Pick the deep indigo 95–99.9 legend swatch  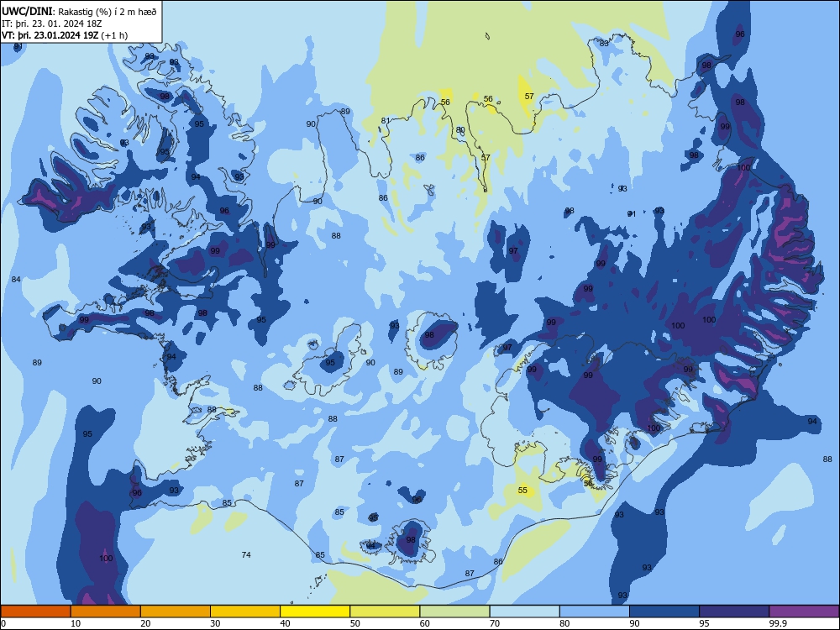pos(734,612)
